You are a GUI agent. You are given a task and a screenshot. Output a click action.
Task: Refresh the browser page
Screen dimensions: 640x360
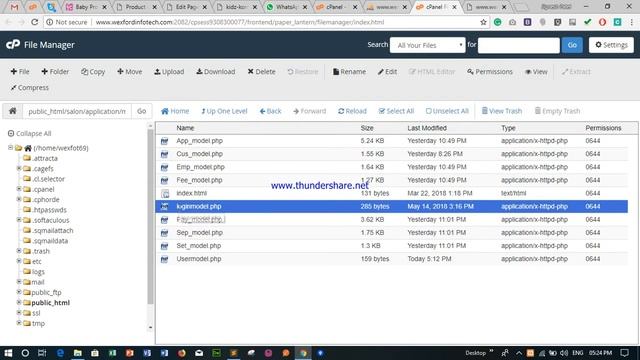click(x=35, y=22)
